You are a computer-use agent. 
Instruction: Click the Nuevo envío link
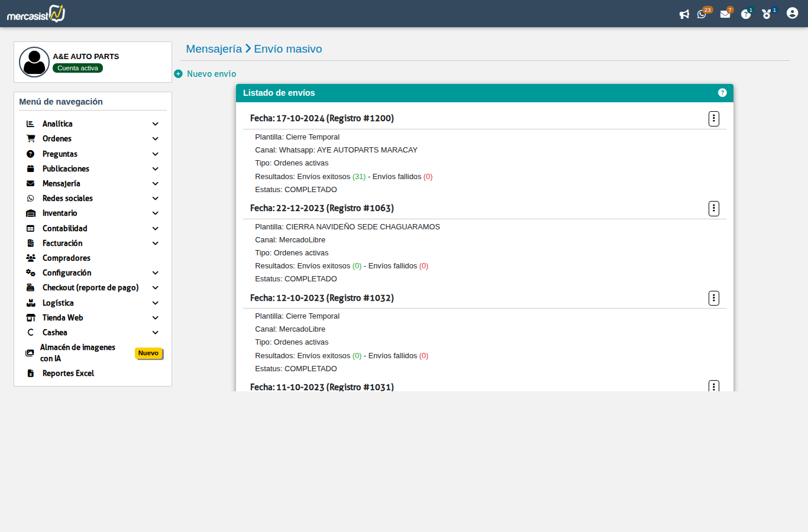[211, 74]
